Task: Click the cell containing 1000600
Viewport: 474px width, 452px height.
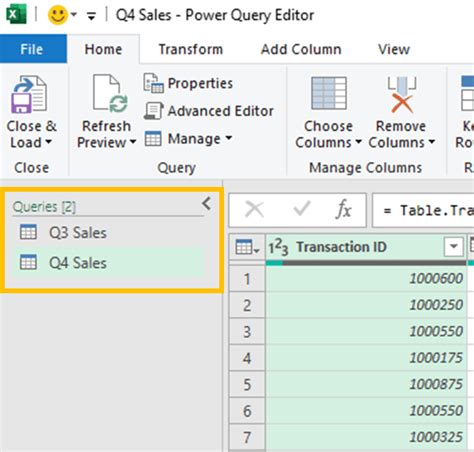Action: tap(366, 279)
